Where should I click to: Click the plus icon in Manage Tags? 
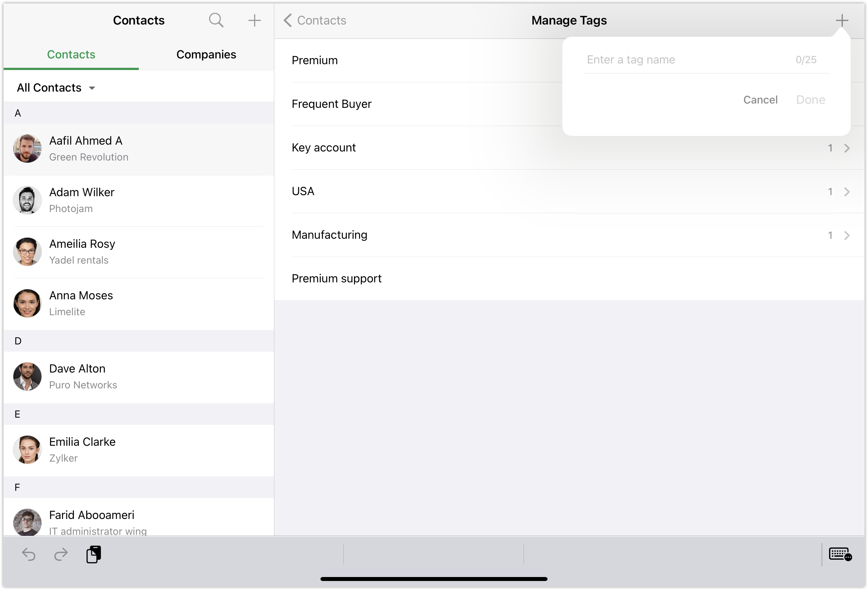click(x=842, y=20)
